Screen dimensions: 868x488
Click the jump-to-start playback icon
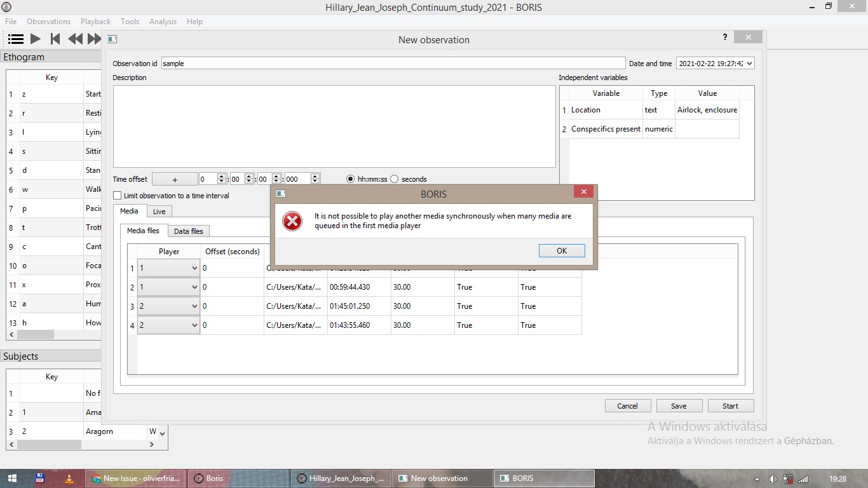click(x=55, y=38)
